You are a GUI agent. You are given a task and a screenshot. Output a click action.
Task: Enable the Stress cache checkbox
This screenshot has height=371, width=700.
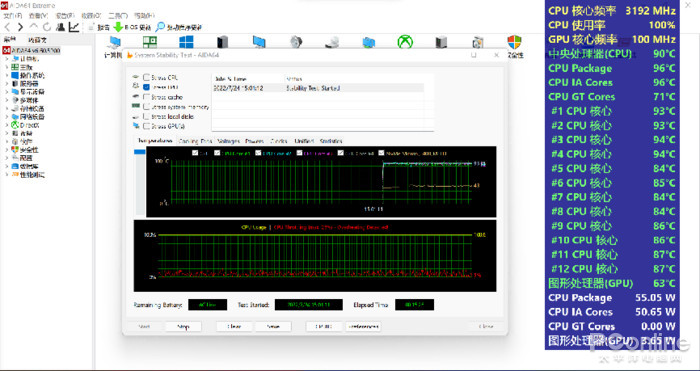pyautogui.click(x=146, y=97)
